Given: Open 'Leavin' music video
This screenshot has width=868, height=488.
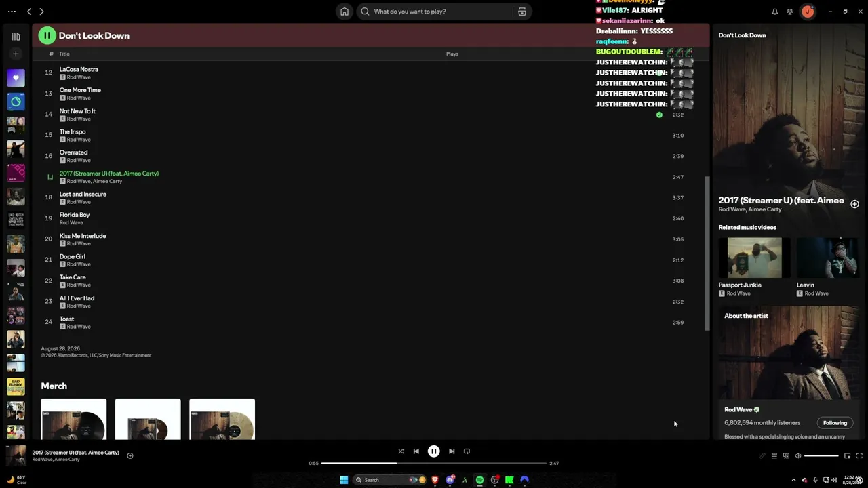Looking at the screenshot, I should point(828,258).
